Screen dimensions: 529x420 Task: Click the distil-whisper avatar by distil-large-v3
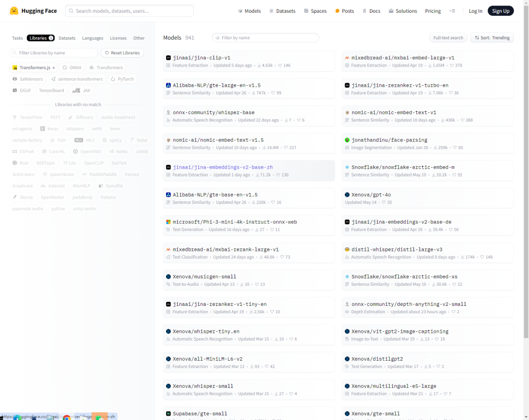point(347,249)
